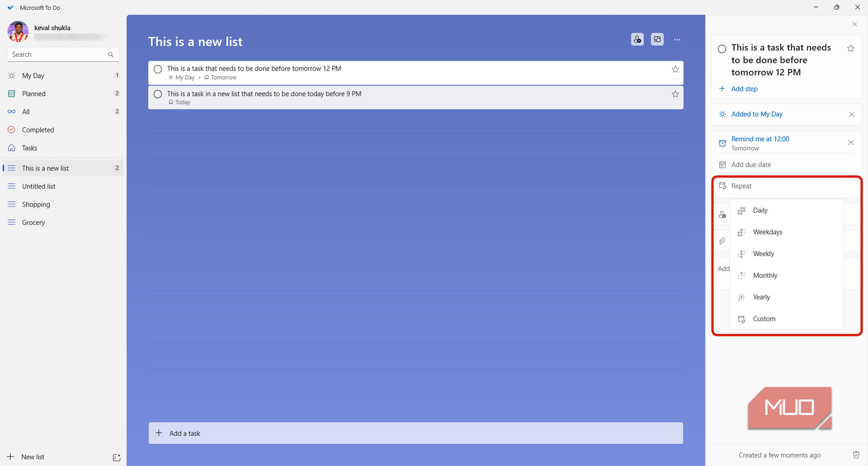
Task: Click the list title 'This is a new list'
Action: pyautogui.click(x=196, y=42)
